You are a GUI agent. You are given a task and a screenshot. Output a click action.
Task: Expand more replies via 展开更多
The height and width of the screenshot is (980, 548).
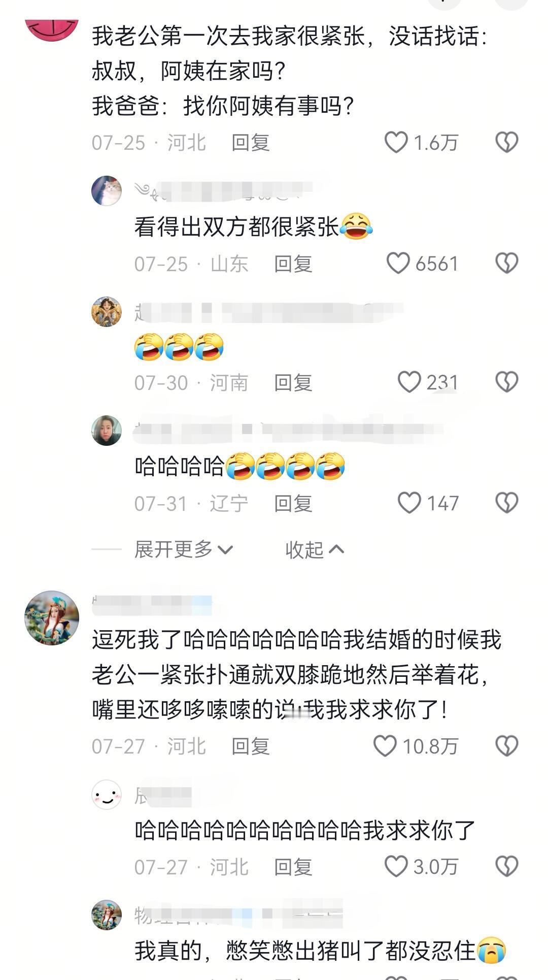(183, 549)
